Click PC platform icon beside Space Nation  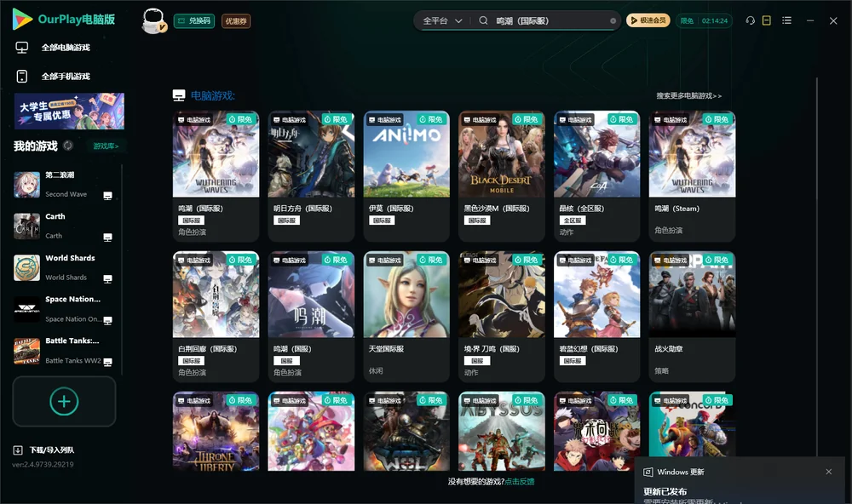[107, 320]
